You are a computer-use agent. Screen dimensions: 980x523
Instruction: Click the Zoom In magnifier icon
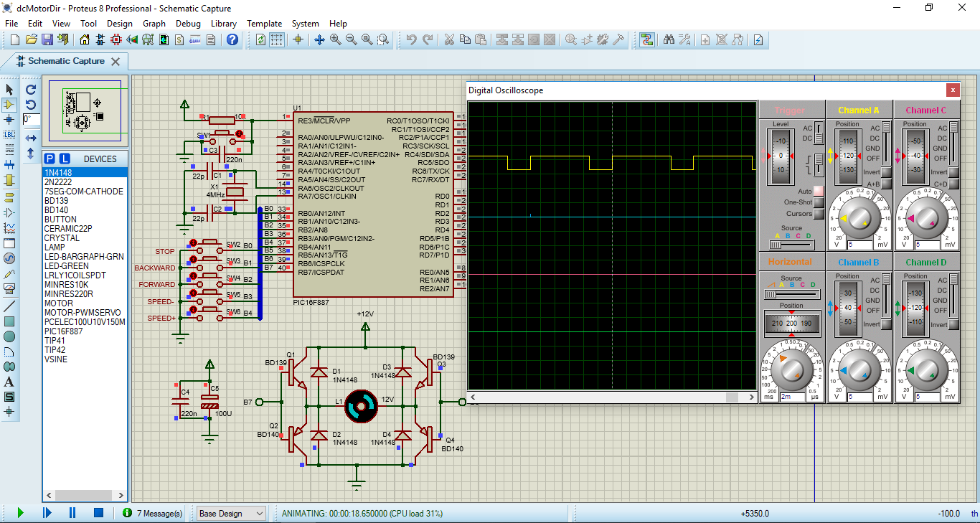336,39
